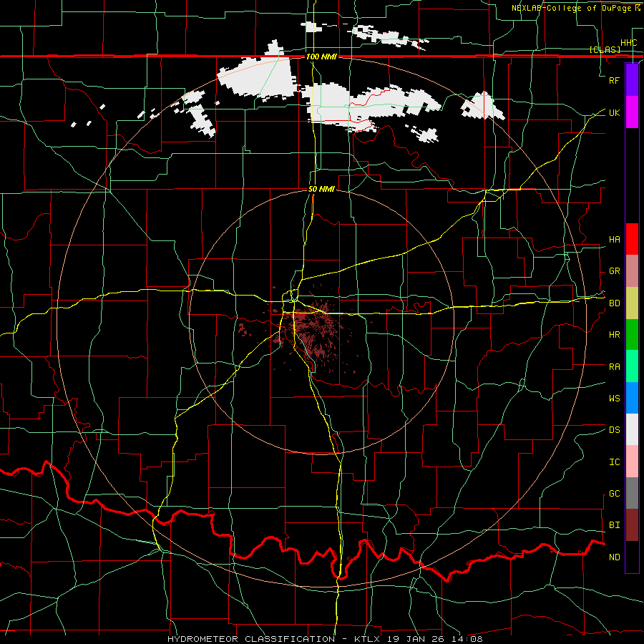The width and height of the screenshot is (644, 644).
Task: Click the GR legend label
Action: (614, 271)
